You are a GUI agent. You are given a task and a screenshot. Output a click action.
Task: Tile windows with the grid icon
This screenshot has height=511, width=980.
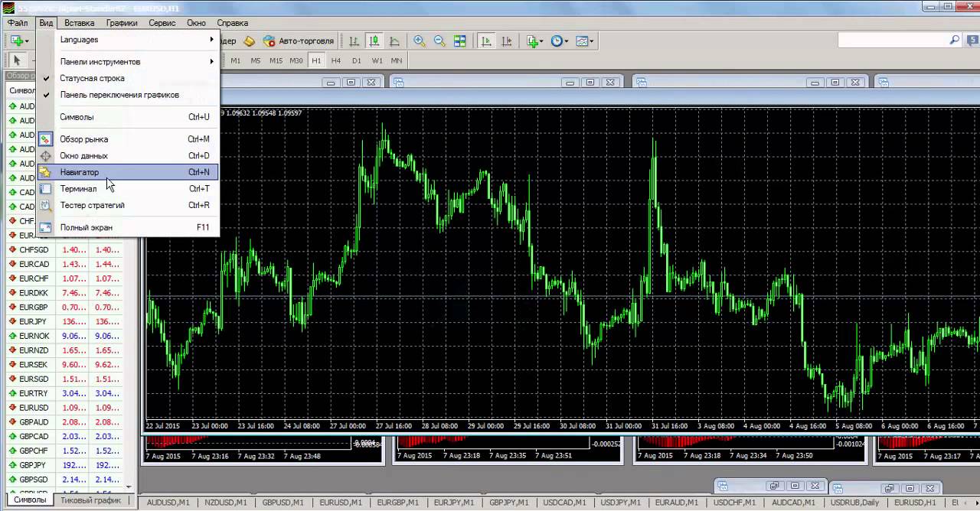459,41
